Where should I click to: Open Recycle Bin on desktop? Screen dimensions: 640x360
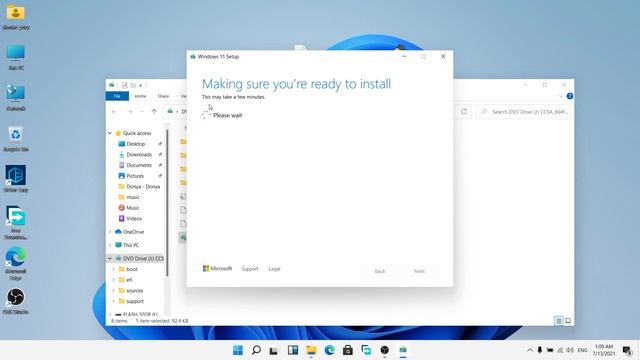pos(16,139)
